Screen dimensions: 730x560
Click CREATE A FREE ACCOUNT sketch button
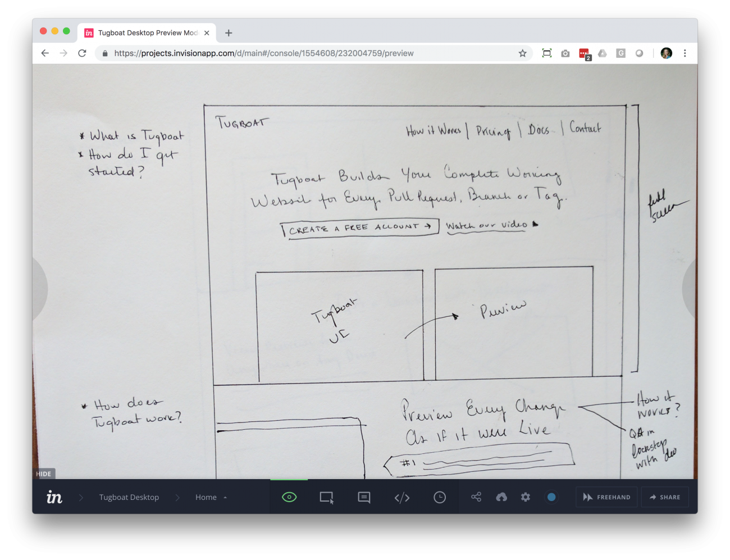point(359,228)
